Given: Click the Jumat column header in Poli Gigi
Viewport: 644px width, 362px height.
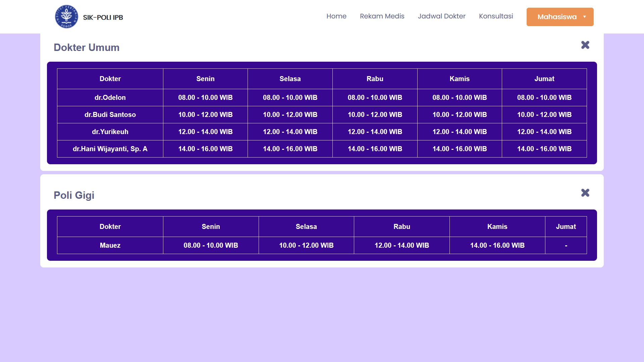Looking at the screenshot, I should tap(566, 227).
